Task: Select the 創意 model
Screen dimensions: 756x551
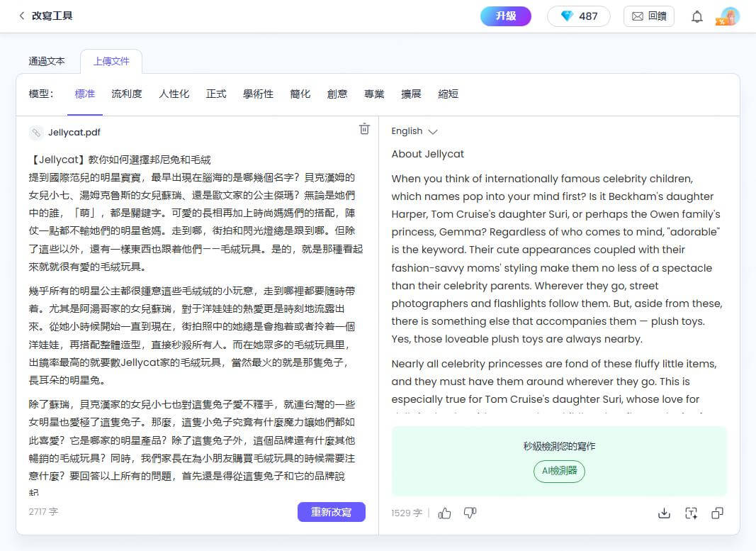Action: click(337, 94)
